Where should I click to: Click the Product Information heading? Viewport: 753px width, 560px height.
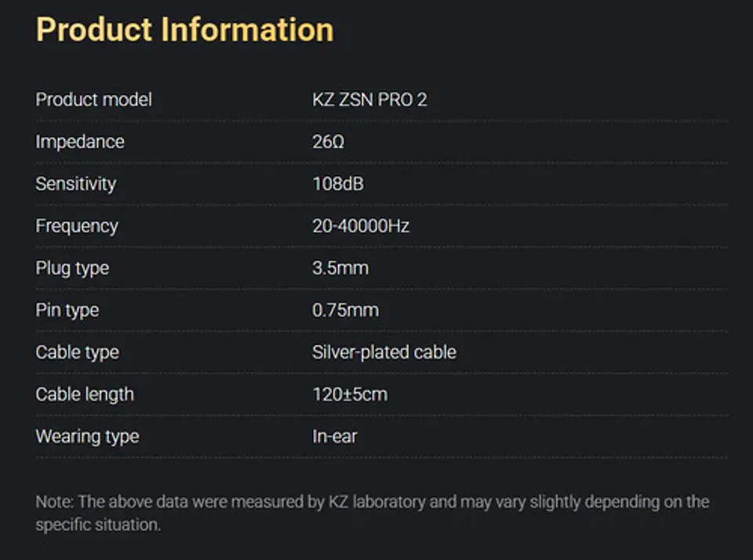(185, 30)
